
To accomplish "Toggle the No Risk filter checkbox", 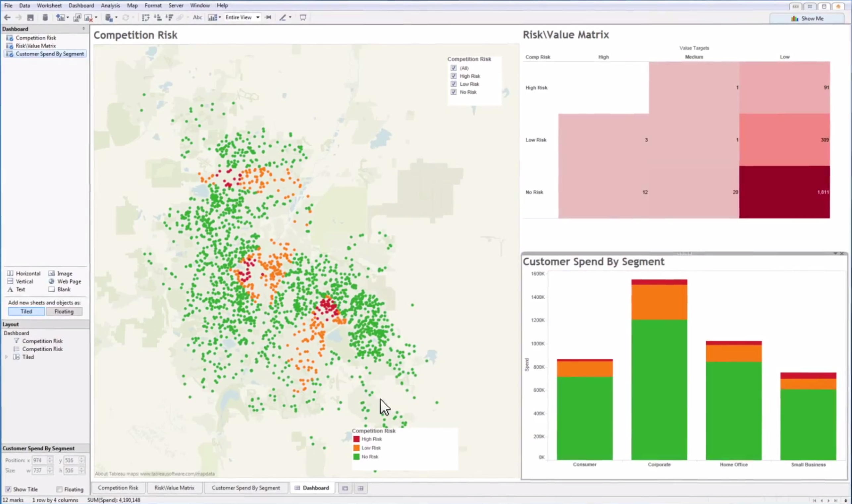I will coord(453,92).
